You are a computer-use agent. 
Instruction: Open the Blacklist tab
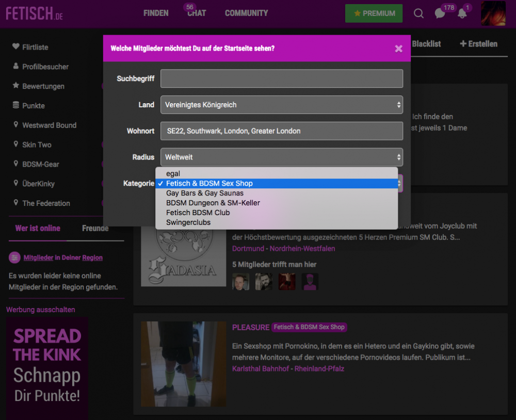pos(427,44)
